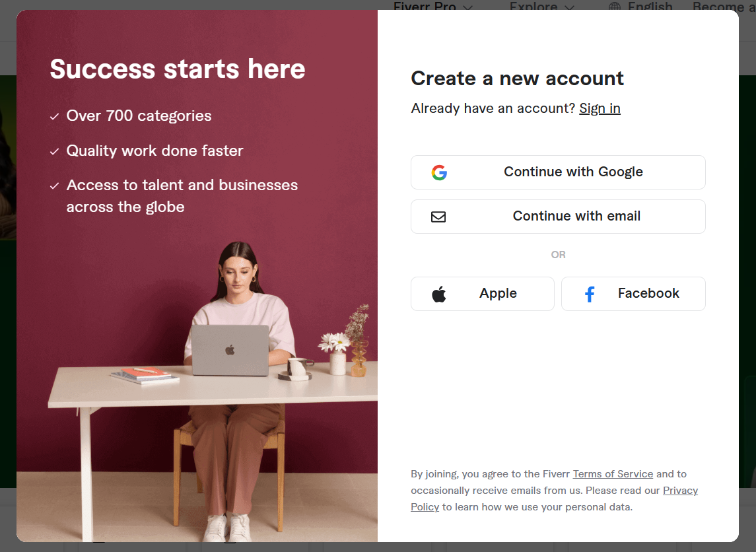Expand the Fiverr Pro dropdown chevron
The image size is (756, 552).
467,7
